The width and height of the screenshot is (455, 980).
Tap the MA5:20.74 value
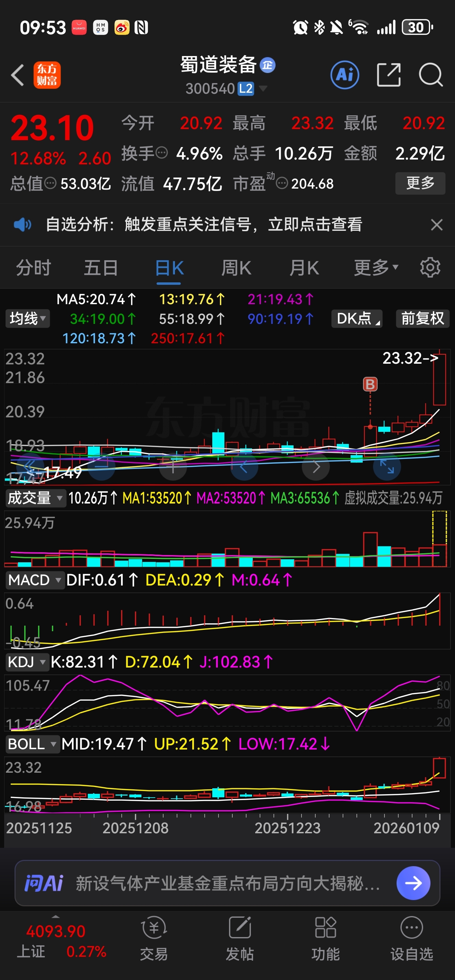[x=96, y=299]
